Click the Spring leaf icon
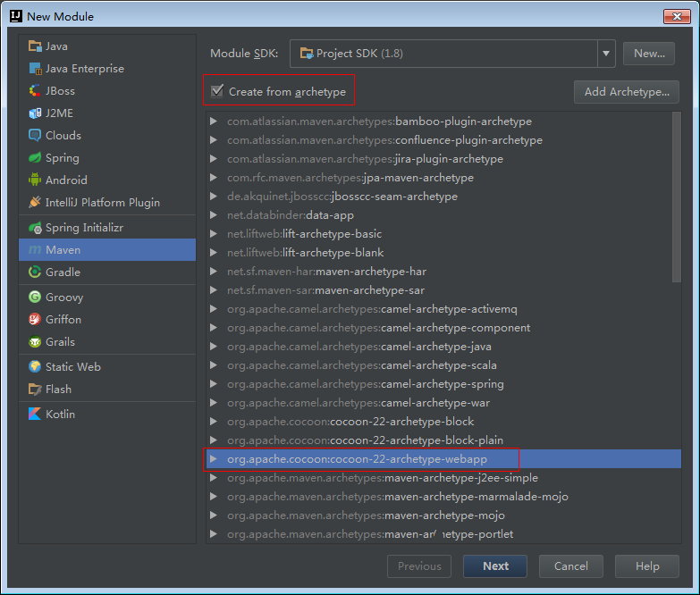 point(35,158)
